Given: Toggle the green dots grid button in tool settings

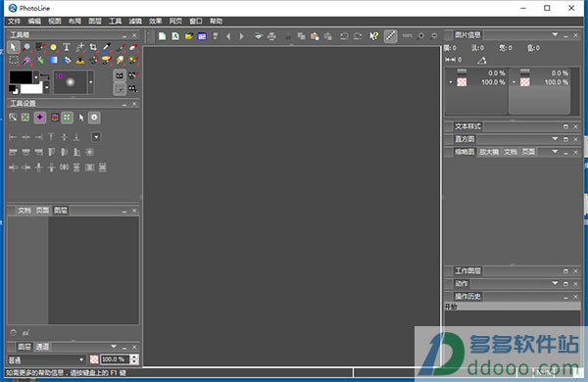Looking at the screenshot, I should (x=67, y=118).
